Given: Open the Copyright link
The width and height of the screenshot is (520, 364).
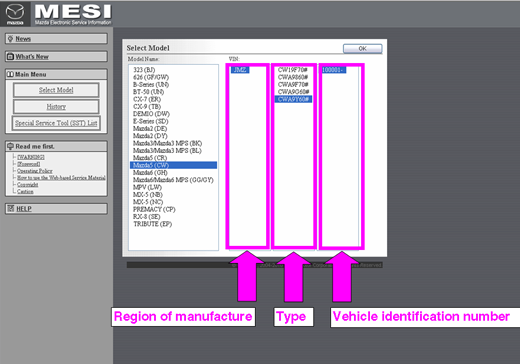Looking at the screenshot, I should coord(27,184).
